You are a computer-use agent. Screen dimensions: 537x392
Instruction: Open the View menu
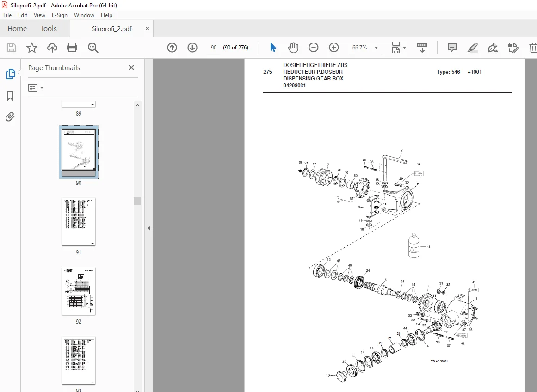point(39,15)
